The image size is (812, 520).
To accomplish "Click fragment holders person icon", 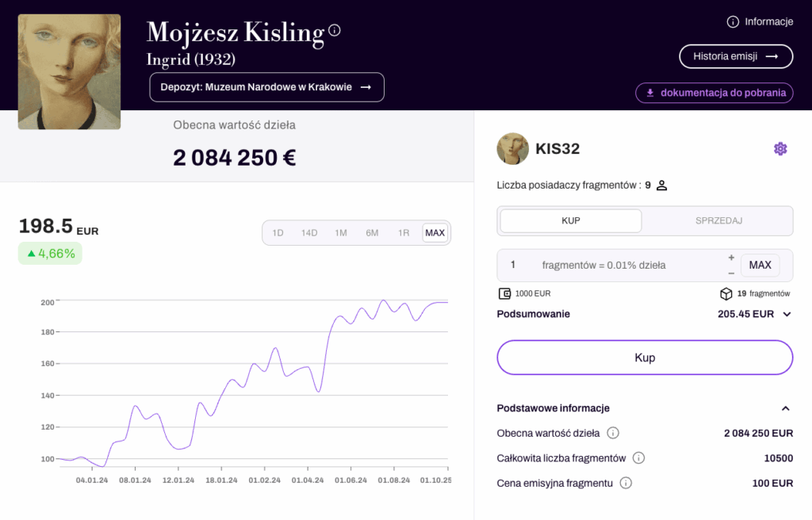I will [662, 185].
